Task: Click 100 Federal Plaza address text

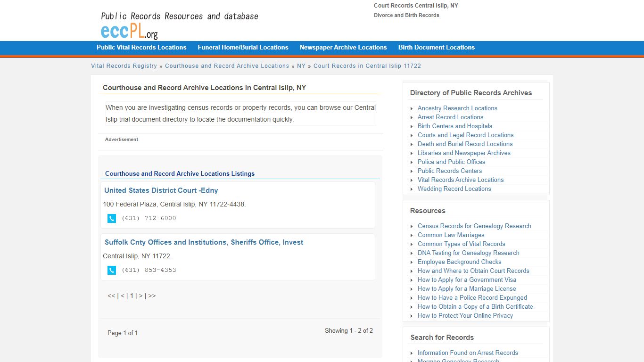Action: coord(174,204)
